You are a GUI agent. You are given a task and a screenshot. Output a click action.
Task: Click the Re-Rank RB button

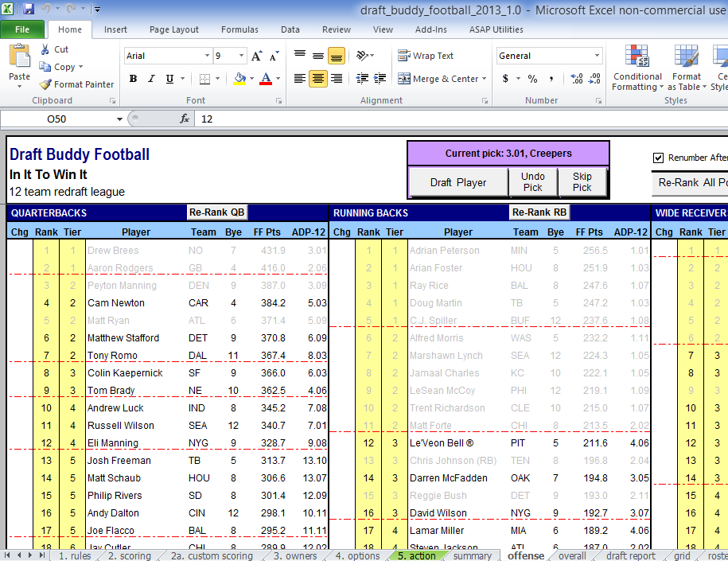point(539,212)
